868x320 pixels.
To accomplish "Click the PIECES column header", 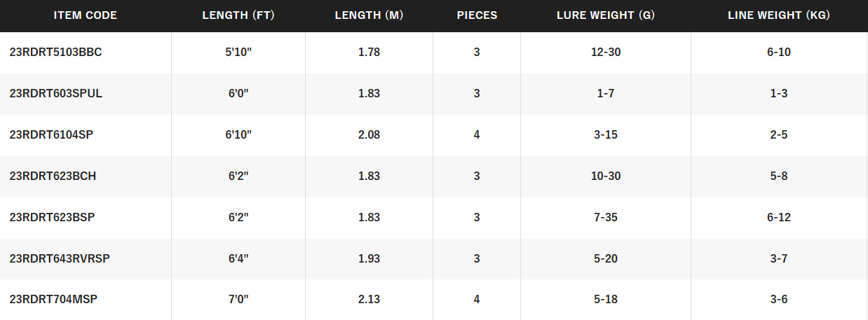I will tap(477, 15).
